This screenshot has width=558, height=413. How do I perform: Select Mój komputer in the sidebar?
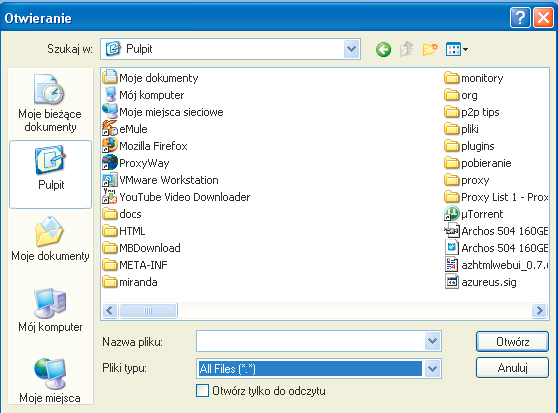tap(51, 310)
